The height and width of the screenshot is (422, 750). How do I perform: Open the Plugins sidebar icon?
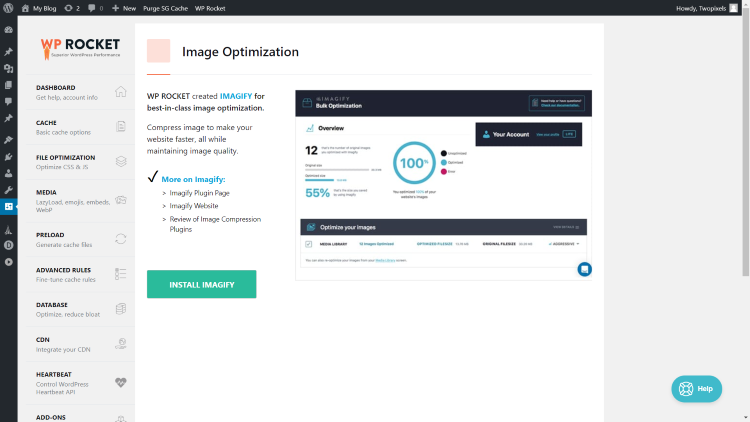pos(9,157)
